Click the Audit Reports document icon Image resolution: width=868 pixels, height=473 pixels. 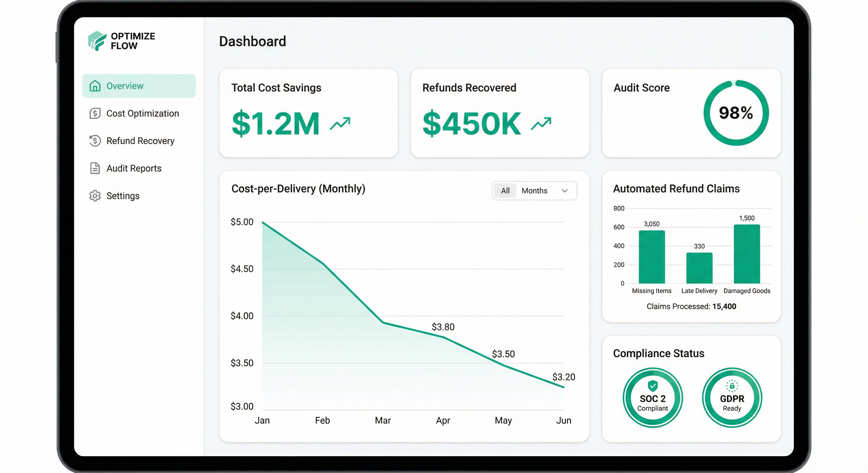(x=95, y=168)
